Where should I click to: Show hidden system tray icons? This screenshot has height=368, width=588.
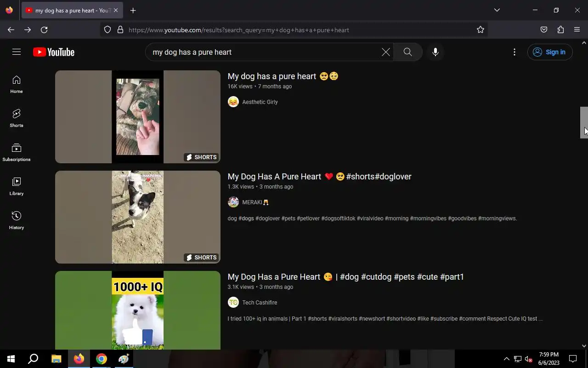point(506,359)
